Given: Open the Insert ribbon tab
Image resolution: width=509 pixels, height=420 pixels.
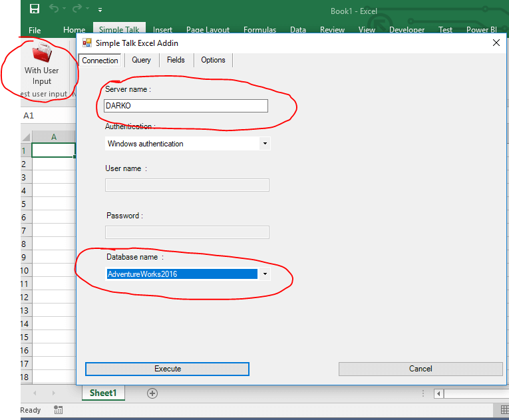Looking at the screenshot, I should point(162,30).
